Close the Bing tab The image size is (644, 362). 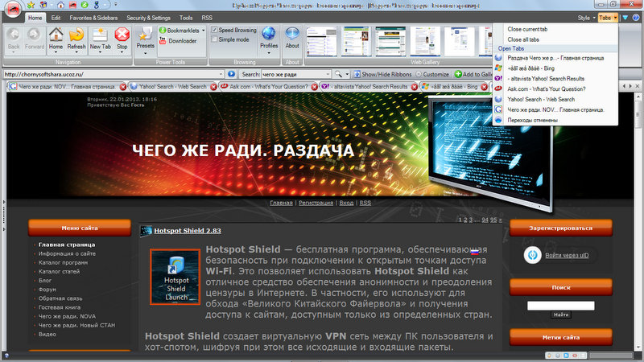coord(485,87)
